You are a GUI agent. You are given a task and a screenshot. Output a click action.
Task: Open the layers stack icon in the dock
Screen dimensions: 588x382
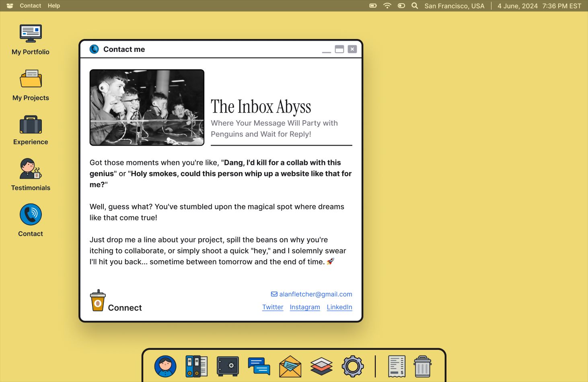pos(321,366)
